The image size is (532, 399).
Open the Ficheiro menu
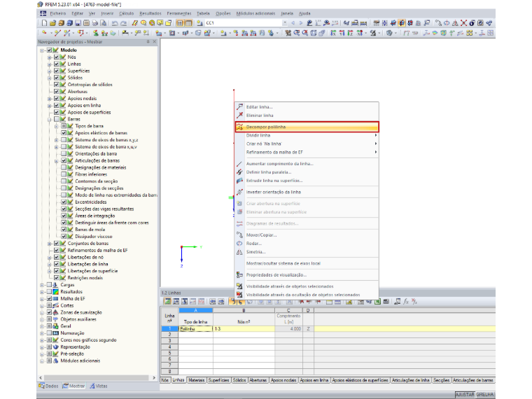click(x=57, y=13)
